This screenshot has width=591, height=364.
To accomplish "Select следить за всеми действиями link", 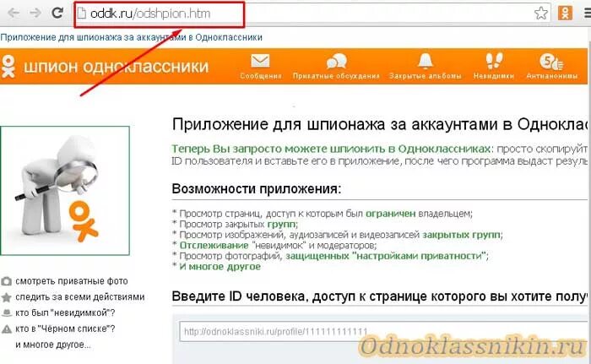I will 80,296.
